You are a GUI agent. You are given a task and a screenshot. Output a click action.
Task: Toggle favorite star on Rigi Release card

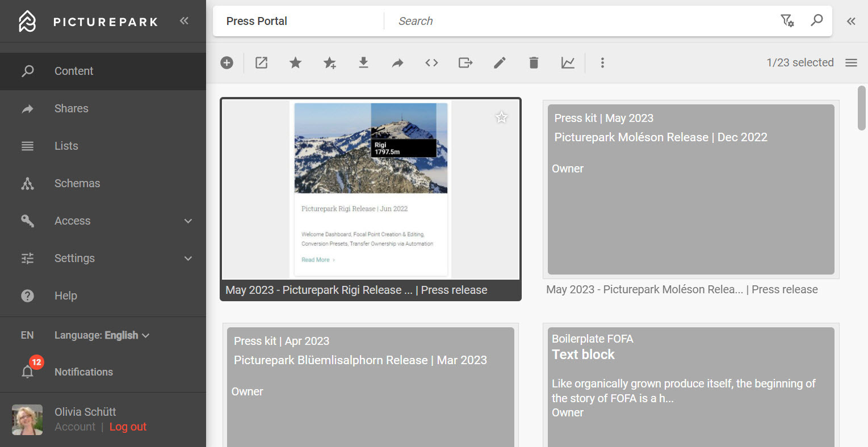tap(501, 117)
